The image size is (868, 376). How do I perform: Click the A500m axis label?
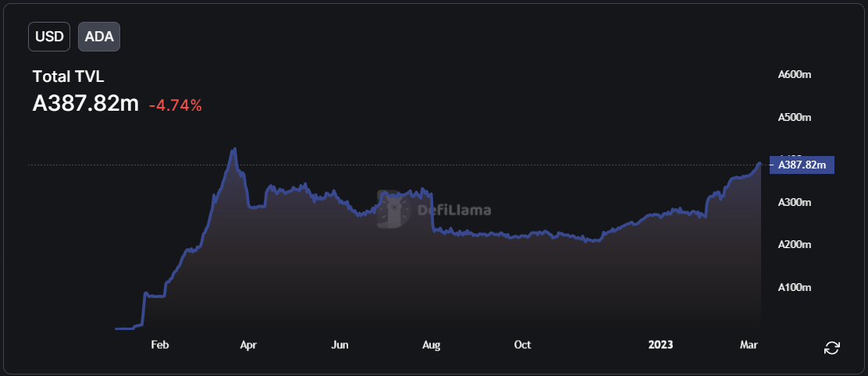pos(795,117)
